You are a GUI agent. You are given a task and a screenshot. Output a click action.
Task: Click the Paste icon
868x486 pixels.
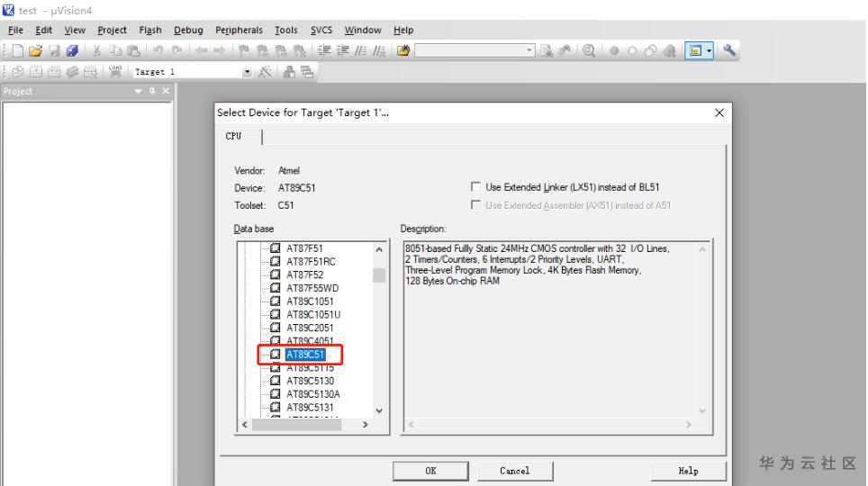click(x=133, y=51)
